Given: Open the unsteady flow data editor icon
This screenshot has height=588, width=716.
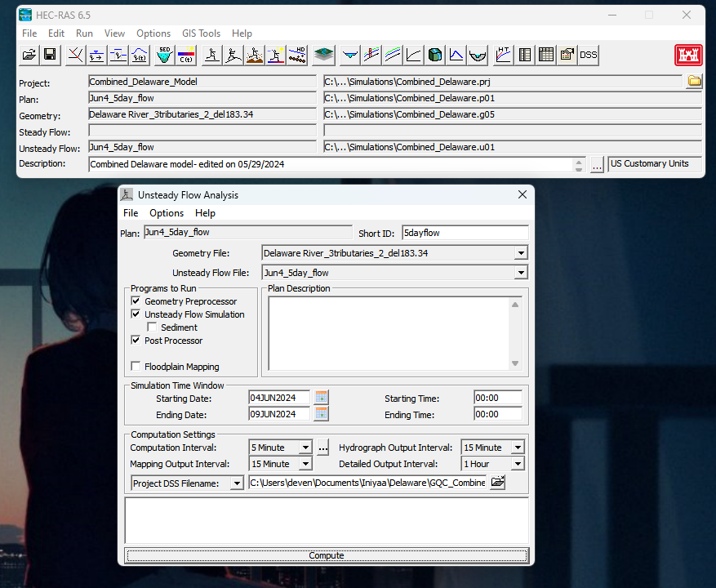Looking at the screenshot, I should 139,56.
